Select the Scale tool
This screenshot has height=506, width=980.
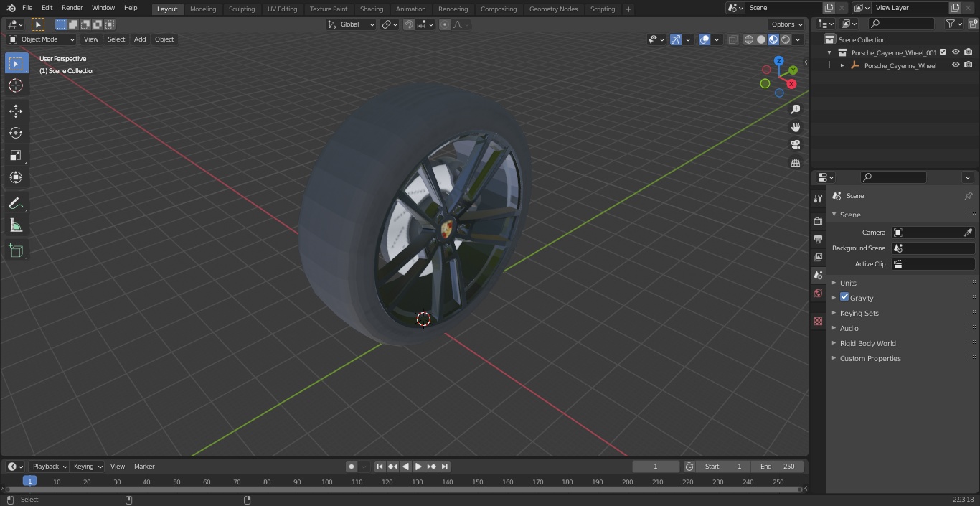(16, 155)
